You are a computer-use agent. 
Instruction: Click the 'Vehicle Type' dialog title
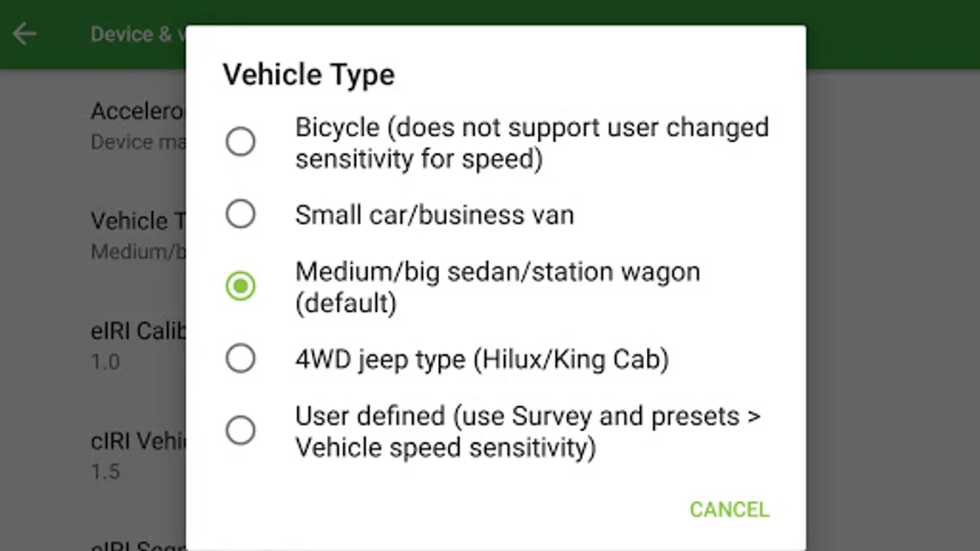pos(309,75)
